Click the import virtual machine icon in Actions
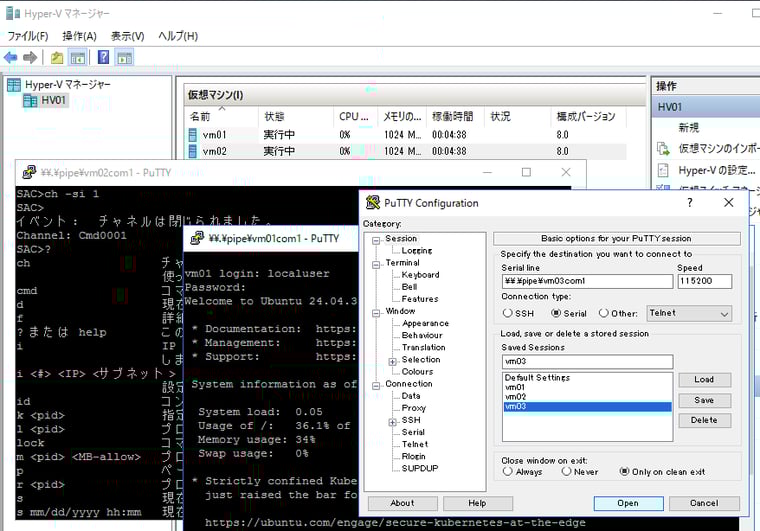Image resolution: width=760 pixels, height=531 pixels. [663, 148]
